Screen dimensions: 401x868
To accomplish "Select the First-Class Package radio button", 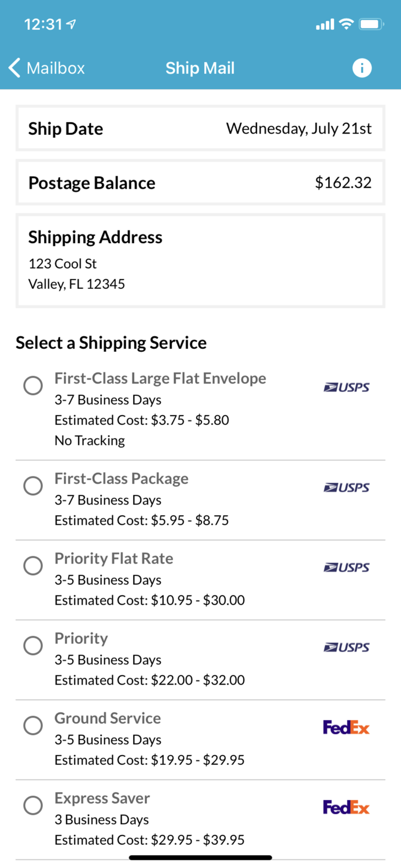I will point(33,486).
